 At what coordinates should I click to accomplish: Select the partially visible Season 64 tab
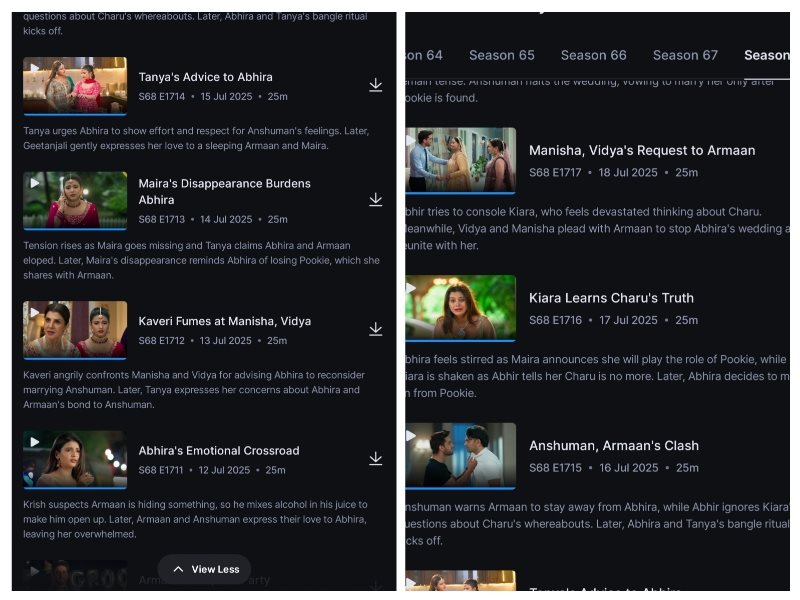424,55
